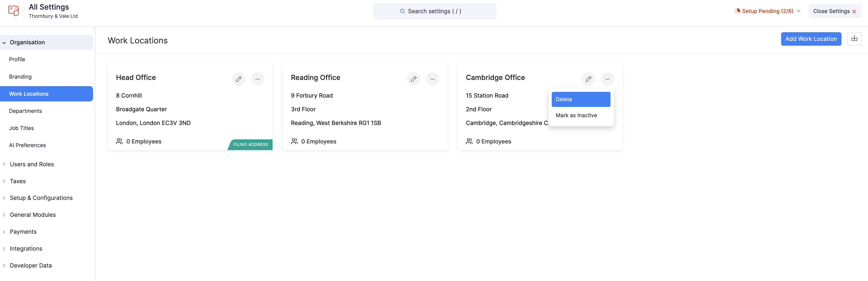868x281 pixels.
Task: Collapse the Organisation section
Action: pyautogui.click(x=46, y=42)
